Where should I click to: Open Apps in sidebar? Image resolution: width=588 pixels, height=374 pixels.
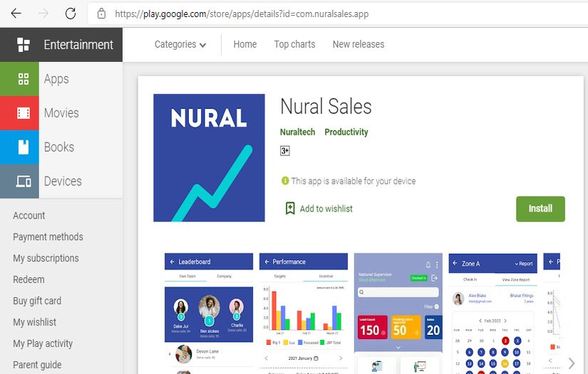[x=56, y=79]
